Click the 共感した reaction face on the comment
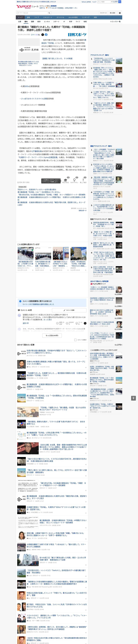The height and width of the screenshot is (644, 138). pyautogui.click(x=57, y=323)
